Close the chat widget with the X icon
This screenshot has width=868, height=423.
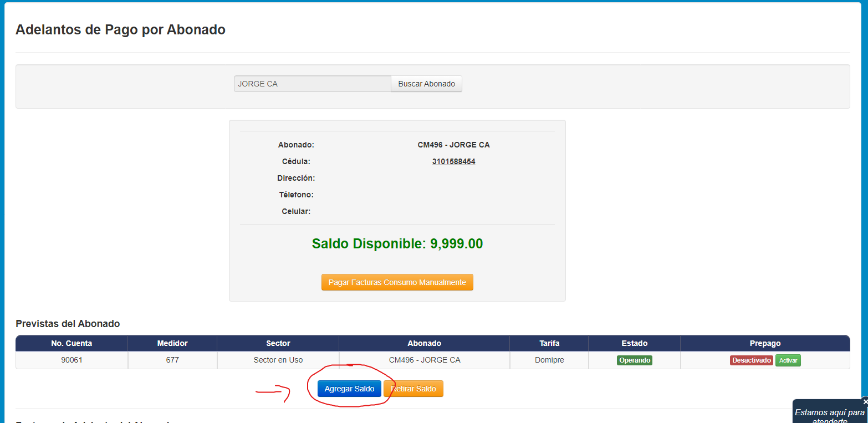coord(865,401)
